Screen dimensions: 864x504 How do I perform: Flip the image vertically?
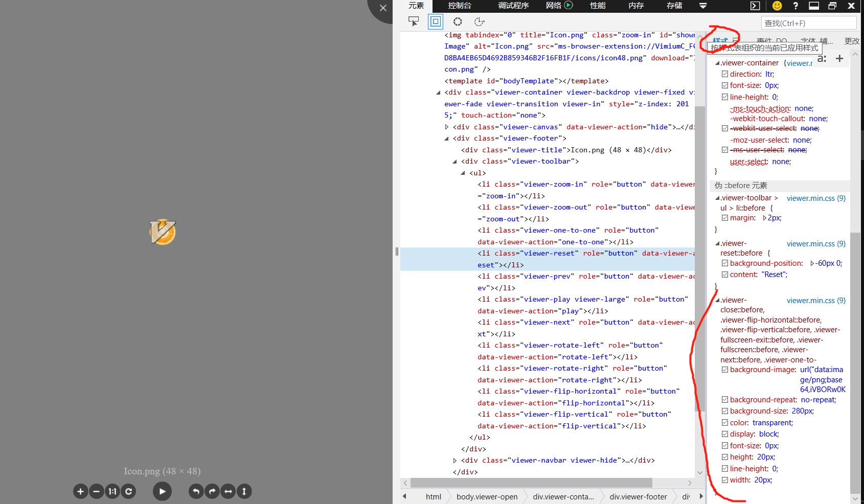coord(244,491)
